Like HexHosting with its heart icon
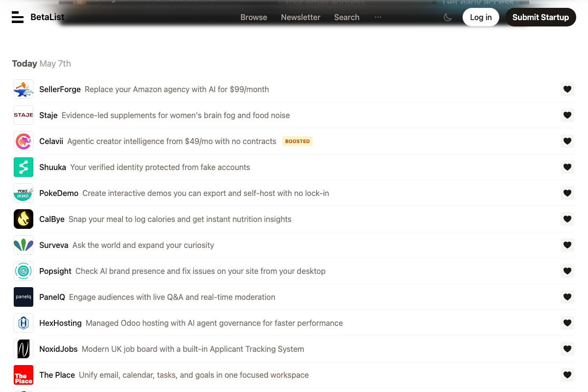The width and height of the screenshot is (588, 392). pyautogui.click(x=567, y=323)
